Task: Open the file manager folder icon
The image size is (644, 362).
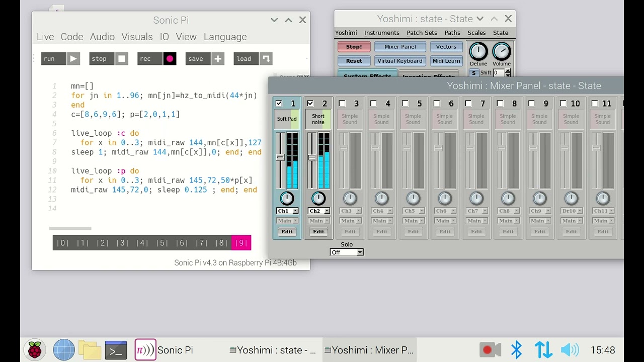Action: coord(90,350)
